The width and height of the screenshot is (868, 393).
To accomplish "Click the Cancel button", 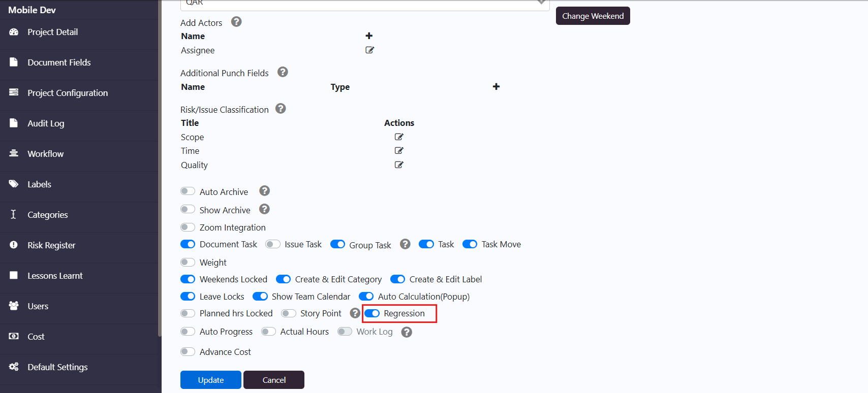I will tap(274, 380).
